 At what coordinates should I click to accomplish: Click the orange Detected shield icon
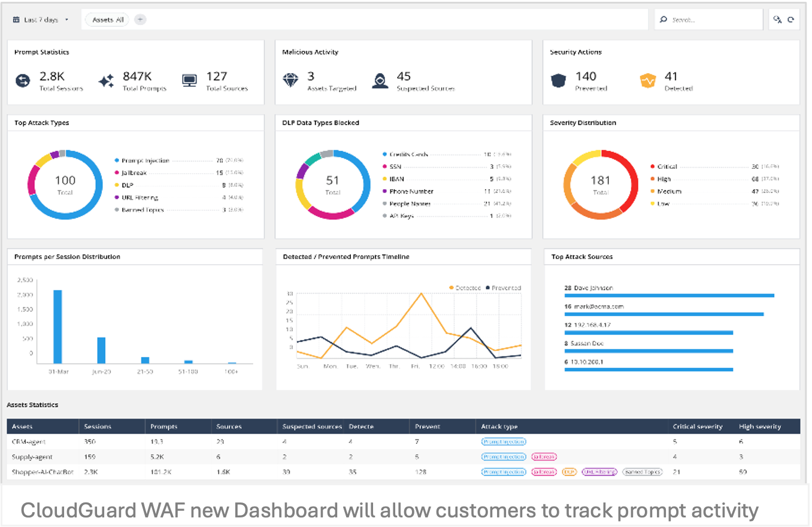[648, 81]
